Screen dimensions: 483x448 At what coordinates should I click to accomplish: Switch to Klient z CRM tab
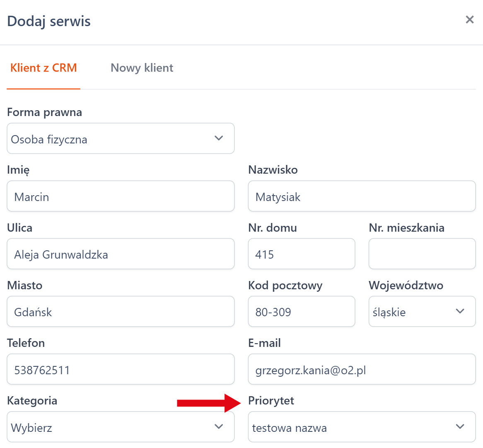43,68
